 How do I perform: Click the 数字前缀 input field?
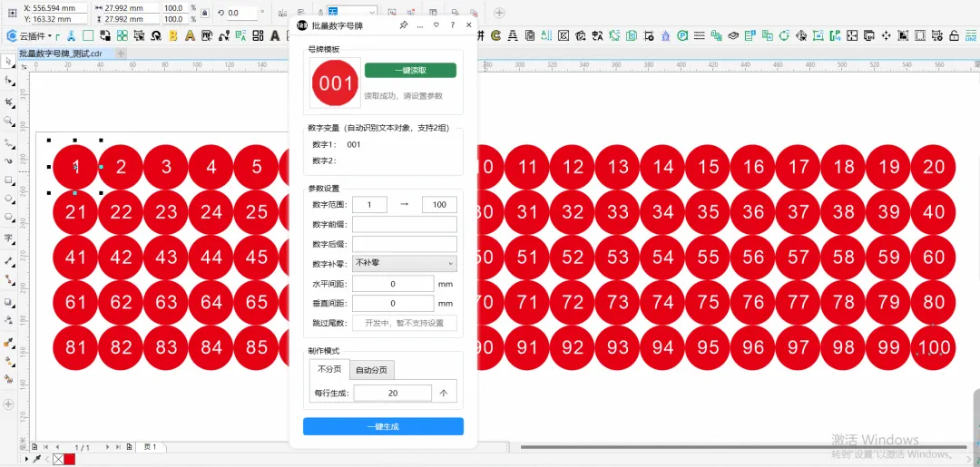(405, 224)
